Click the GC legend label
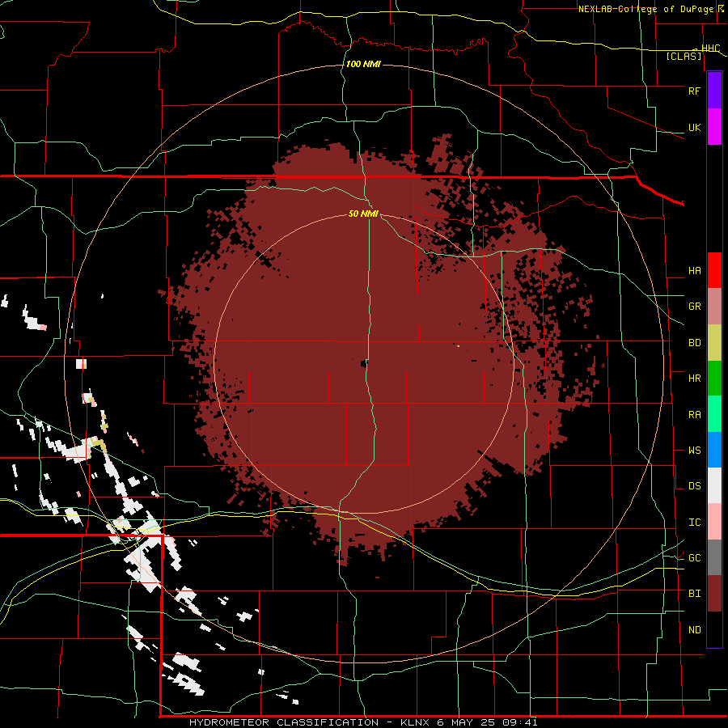 point(694,558)
